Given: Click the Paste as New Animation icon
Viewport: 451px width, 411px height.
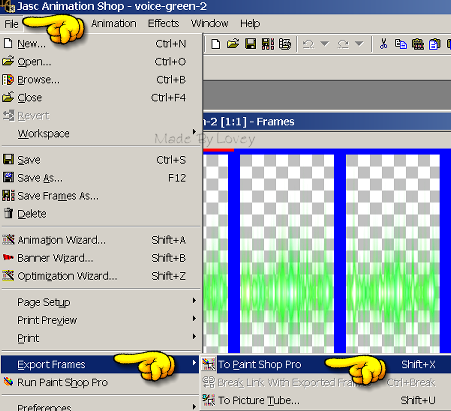Looking at the screenshot, I should [x=418, y=44].
